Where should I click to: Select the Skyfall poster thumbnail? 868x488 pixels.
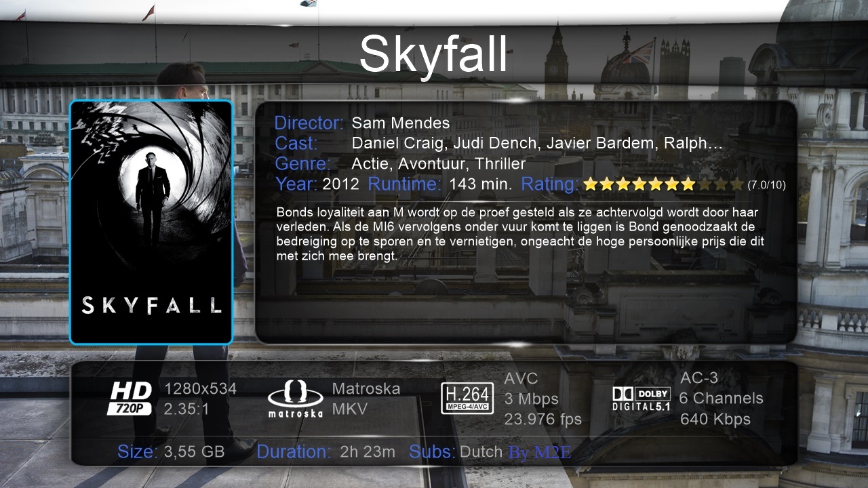151,222
